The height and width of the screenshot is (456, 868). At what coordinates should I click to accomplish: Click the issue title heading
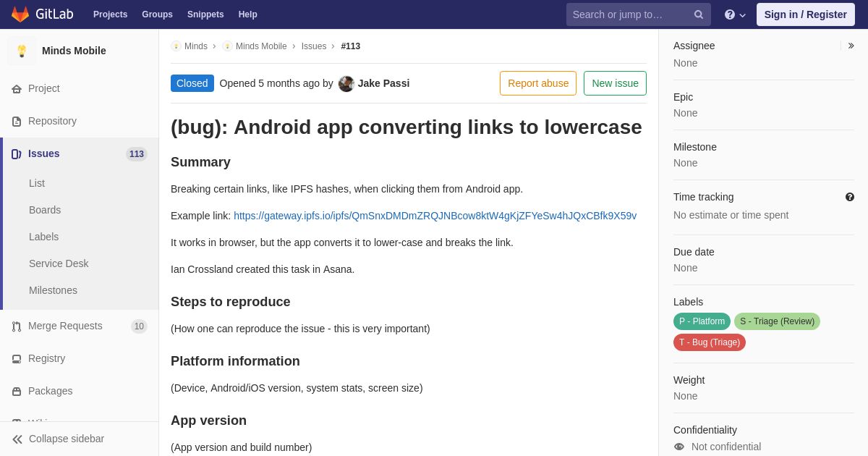click(407, 127)
